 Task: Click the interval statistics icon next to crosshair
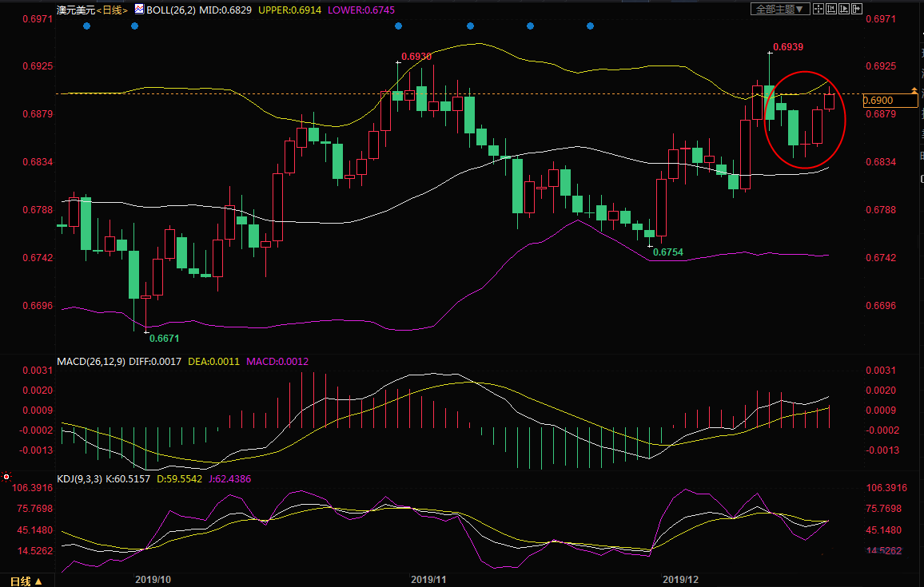pyautogui.click(x=831, y=9)
